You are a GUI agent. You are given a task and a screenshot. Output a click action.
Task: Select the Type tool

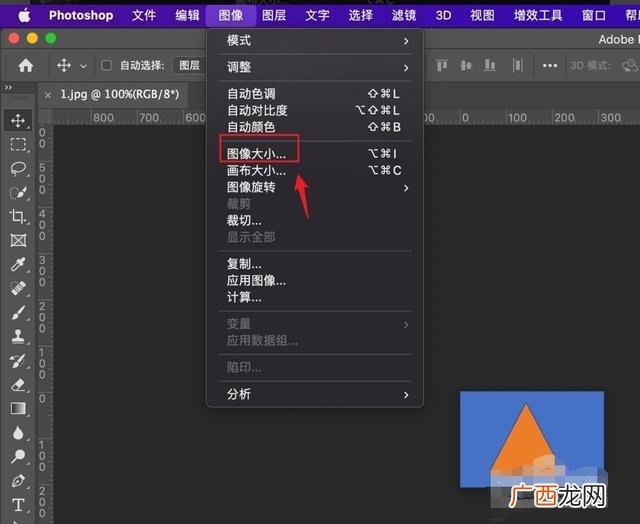pyautogui.click(x=18, y=505)
